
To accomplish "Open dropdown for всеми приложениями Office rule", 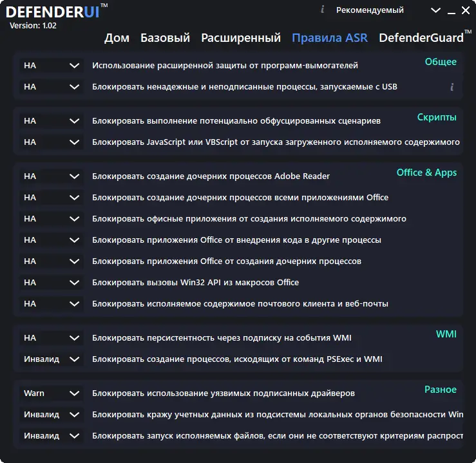I will click(52, 198).
